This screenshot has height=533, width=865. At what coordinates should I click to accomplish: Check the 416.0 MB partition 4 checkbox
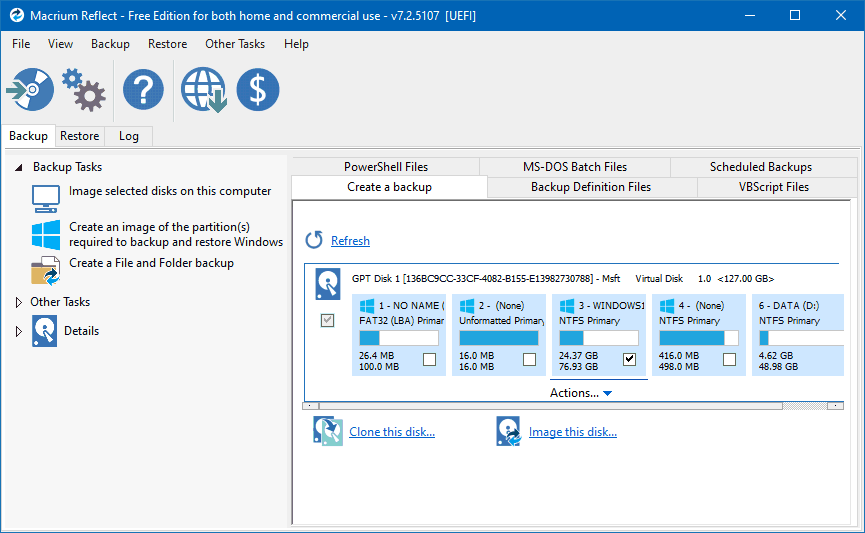tap(729, 360)
